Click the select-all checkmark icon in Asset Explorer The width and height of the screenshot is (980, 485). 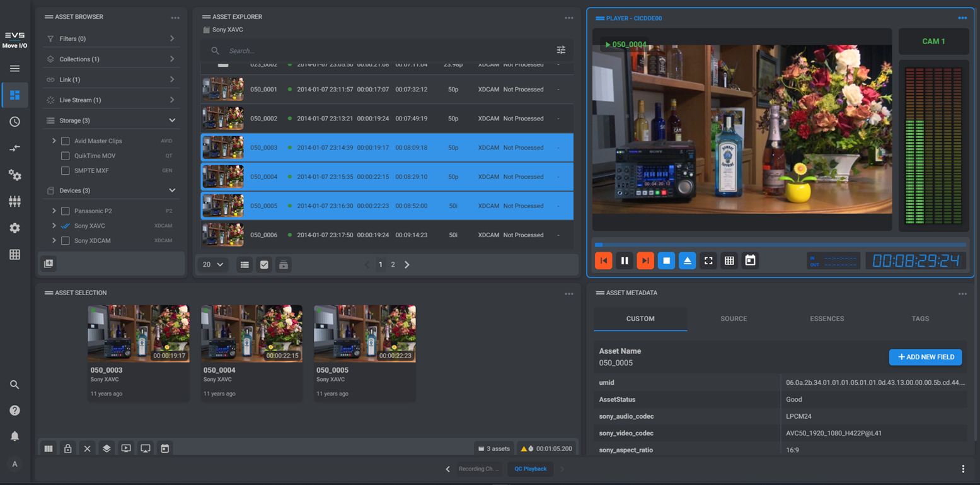(264, 265)
